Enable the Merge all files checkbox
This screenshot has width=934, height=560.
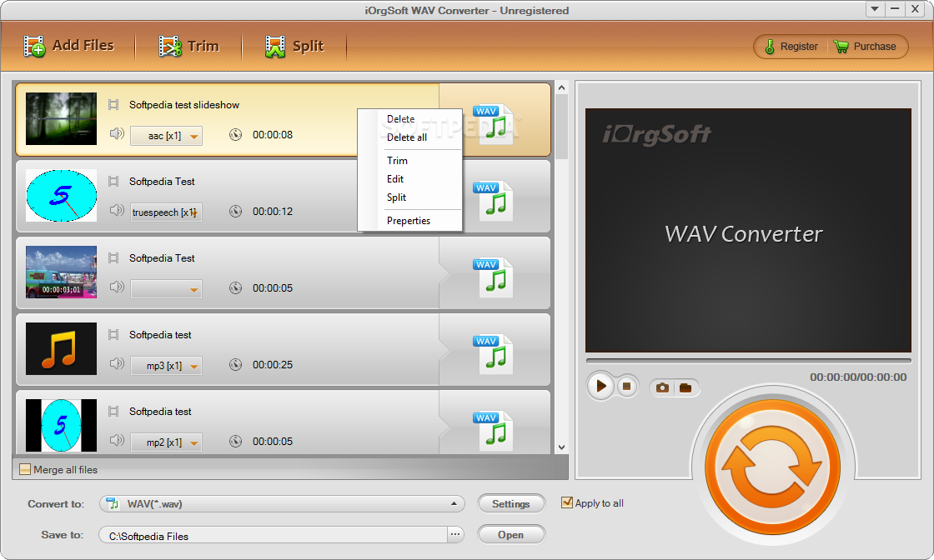pyautogui.click(x=25, y=469)
